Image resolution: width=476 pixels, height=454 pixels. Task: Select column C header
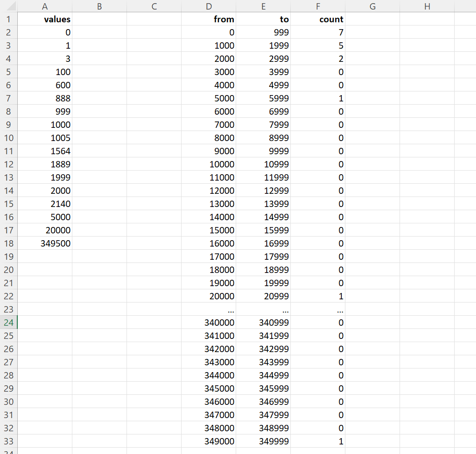[154, 6]
